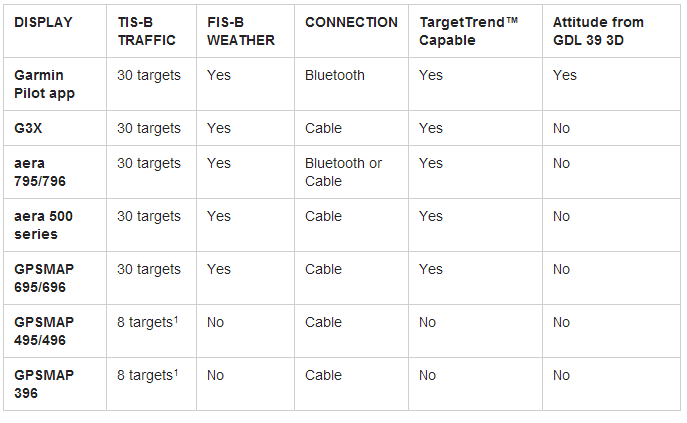Image resolution: width=687 pixels, height=423 pixels.
Task: Click 8 targets in GPSMAP 495/496 row
Action: coord(148,322)
